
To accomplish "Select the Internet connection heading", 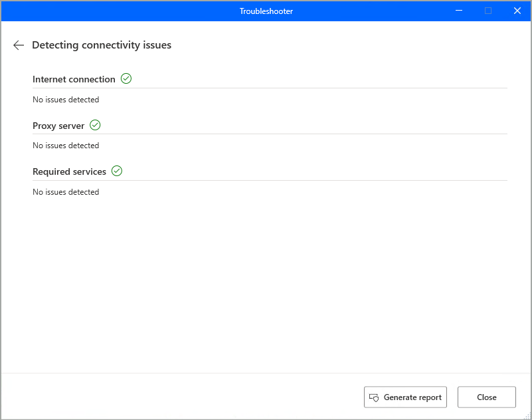I will 74,79.
